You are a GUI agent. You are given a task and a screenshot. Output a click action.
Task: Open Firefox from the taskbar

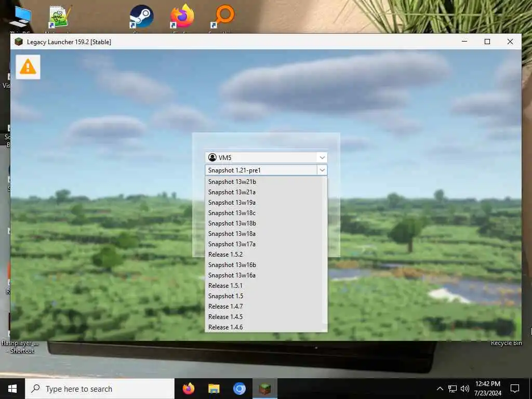click(x=189, y=389)
